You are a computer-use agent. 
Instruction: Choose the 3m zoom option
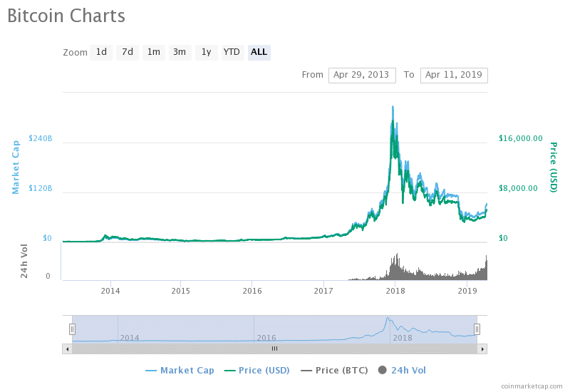coord(180,52)
